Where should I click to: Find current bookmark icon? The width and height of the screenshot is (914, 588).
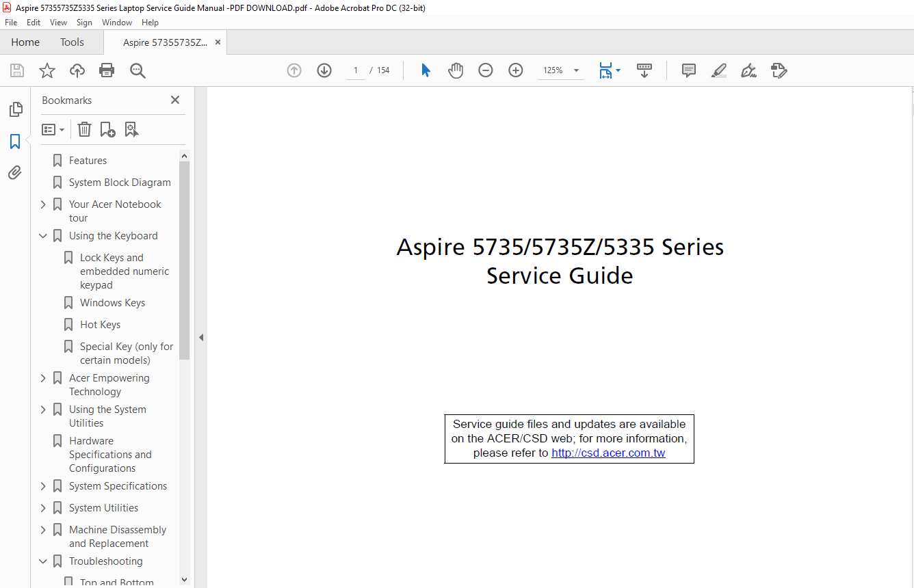[131, 129]
